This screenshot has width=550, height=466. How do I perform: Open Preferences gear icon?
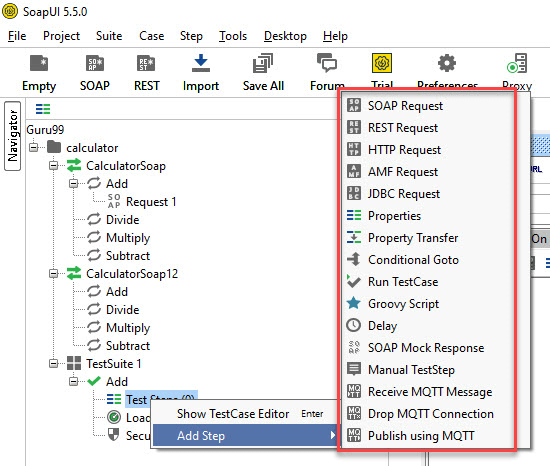pos(447,63)
